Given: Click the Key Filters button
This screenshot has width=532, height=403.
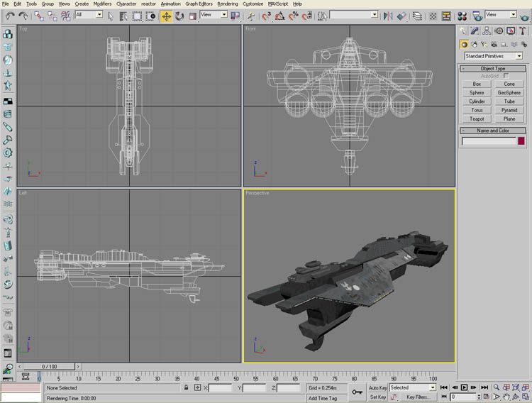Looking at the screenshot, I should point(416,397).
